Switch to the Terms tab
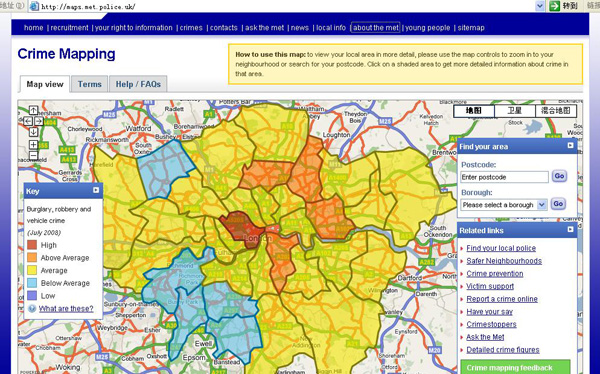This screenshot has height=374, width=600. (x=90, y=84)
